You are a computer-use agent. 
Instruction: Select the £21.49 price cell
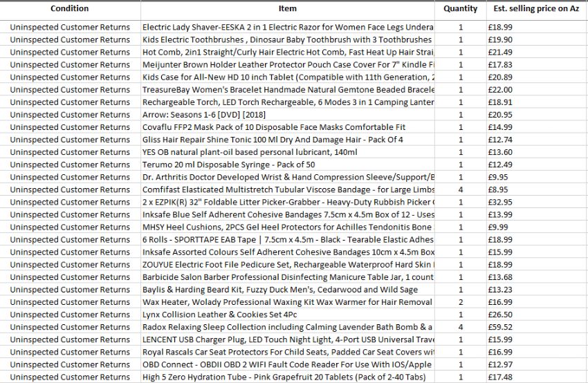click(537, 52)
